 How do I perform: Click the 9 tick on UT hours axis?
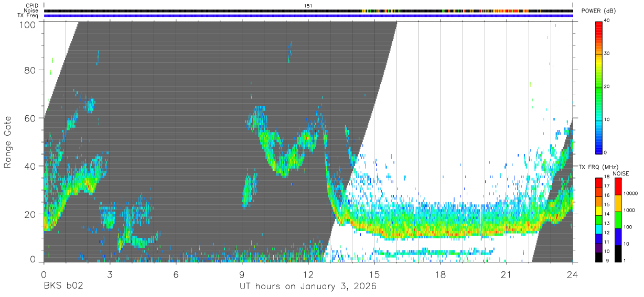pos(242,274)
